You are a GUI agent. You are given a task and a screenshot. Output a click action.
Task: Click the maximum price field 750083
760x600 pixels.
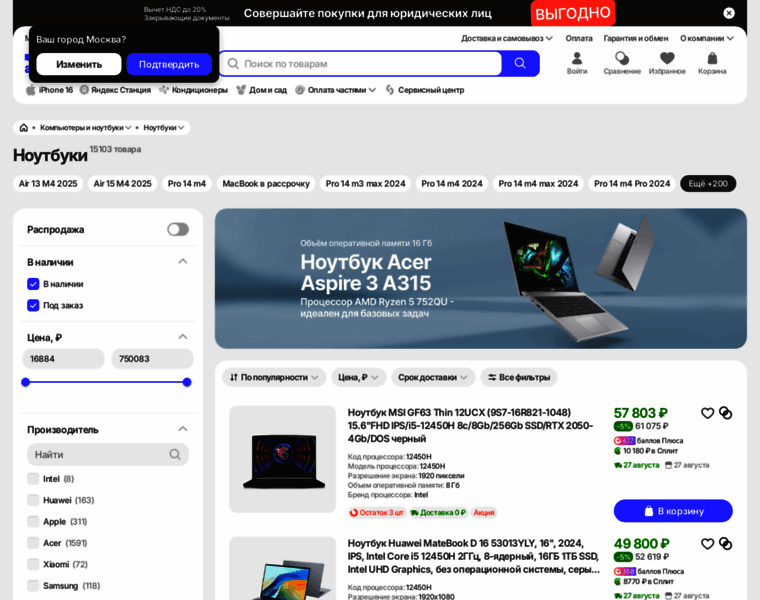(153, 359)
